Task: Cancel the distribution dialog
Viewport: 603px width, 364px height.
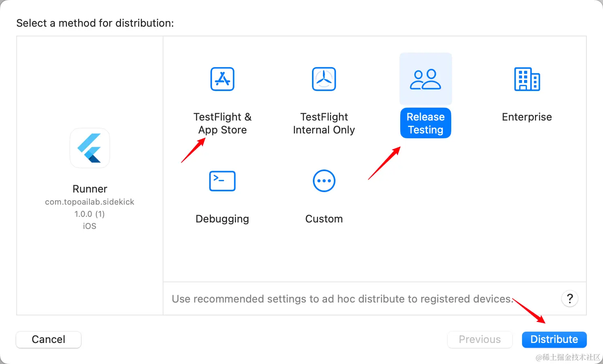Action: 49,339
